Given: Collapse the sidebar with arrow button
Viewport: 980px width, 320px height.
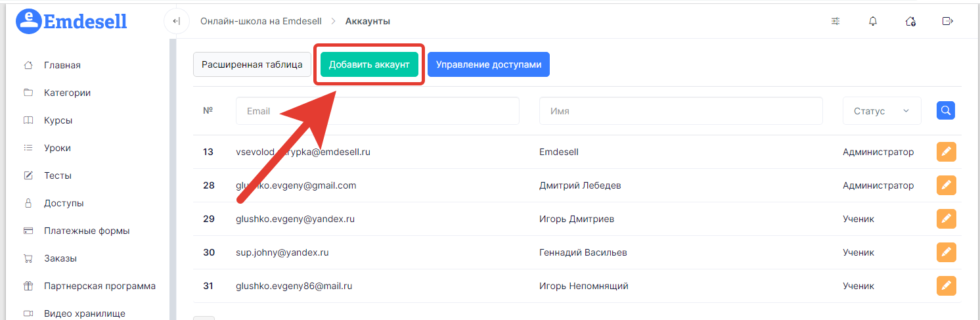Looking at the screenshot, I should pos(176,21).
